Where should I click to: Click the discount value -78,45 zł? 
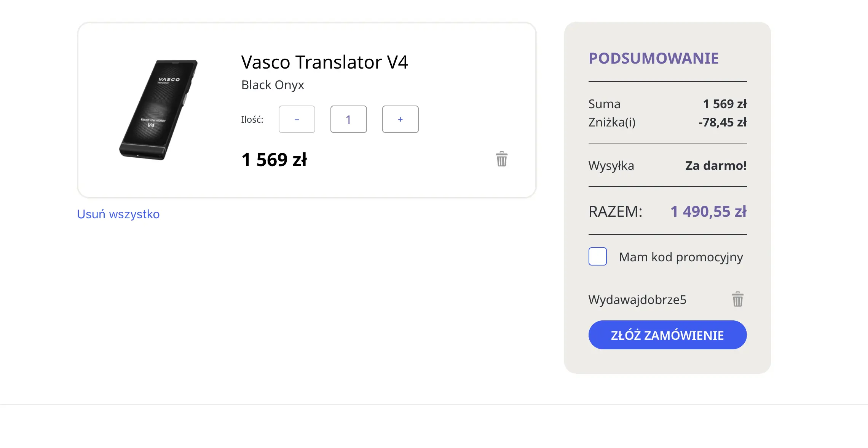[722, 122]
